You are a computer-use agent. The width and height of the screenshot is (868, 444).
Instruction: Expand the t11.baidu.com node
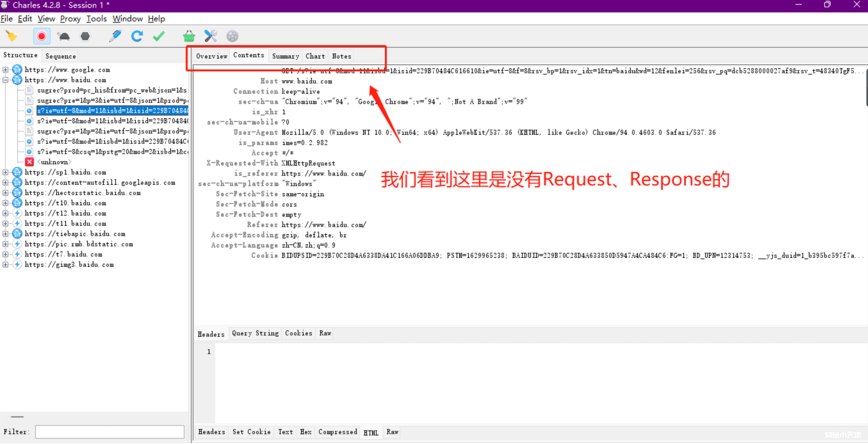coord(5,223)
